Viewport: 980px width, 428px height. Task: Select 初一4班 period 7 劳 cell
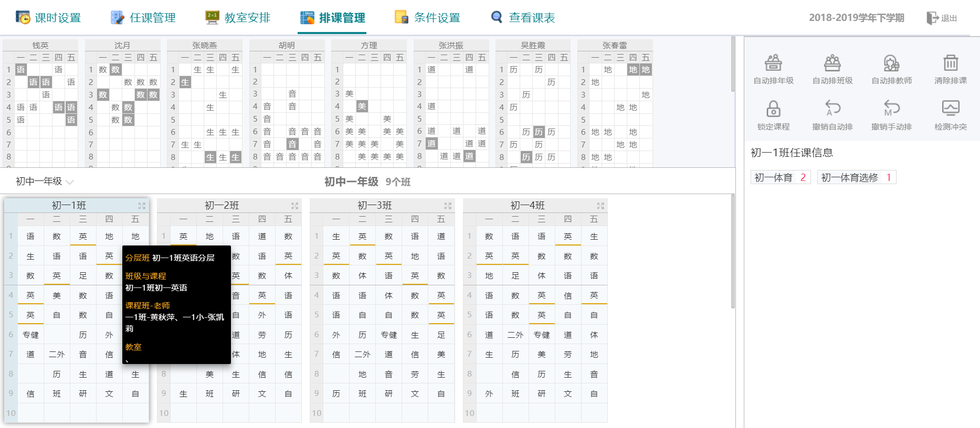[x=568, y=355]
